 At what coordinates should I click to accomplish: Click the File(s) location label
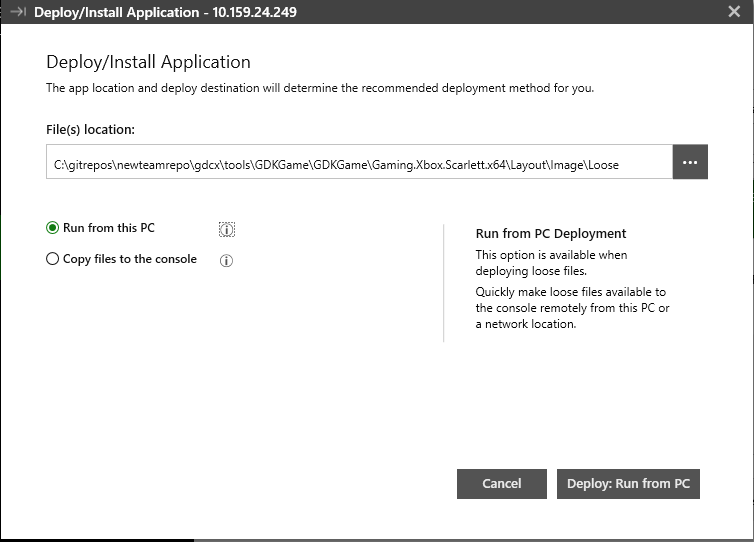point(90,130)
